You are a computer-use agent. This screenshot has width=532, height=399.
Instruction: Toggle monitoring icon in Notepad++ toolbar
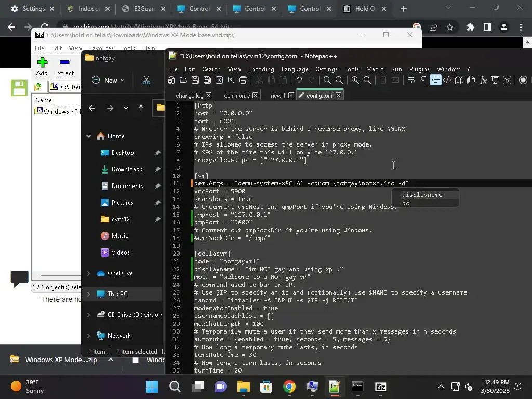point(507,80)
